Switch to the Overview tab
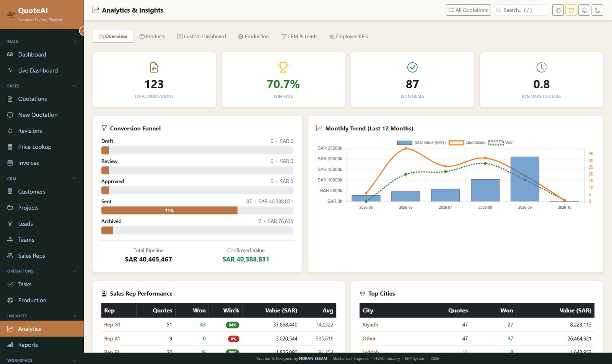Screen dimensions: 612x364 pos(113,36)
